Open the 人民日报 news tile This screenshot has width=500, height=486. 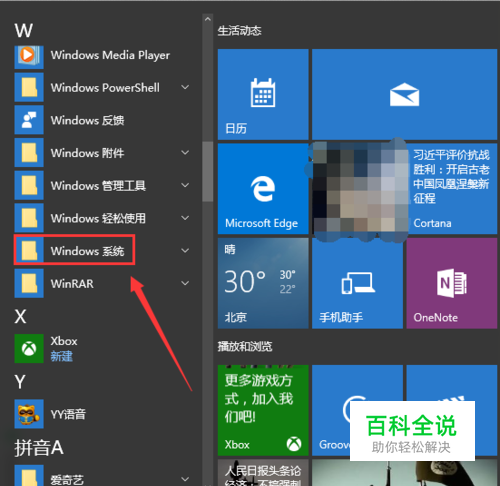(x=263, y=473)
